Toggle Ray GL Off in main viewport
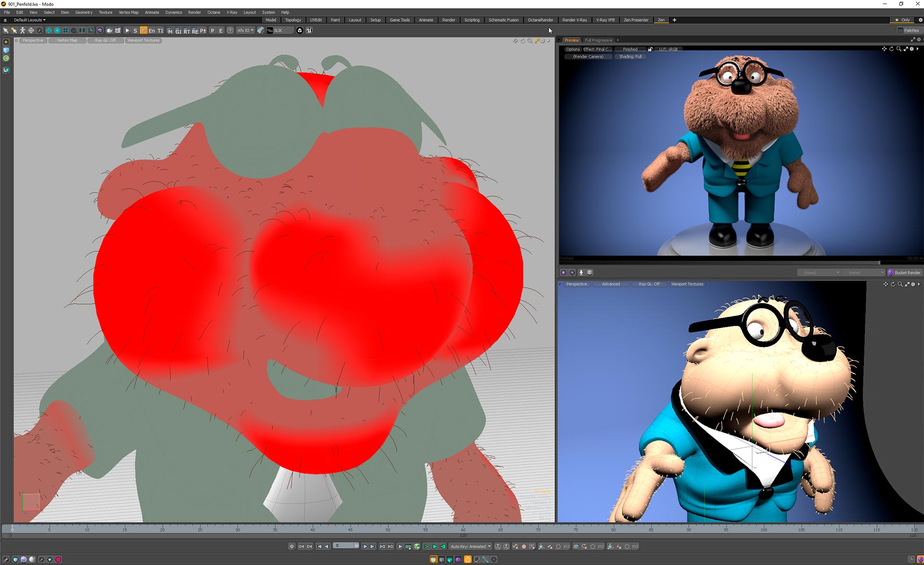Viewport: 924px width, 565px height. tap(105, 40)
